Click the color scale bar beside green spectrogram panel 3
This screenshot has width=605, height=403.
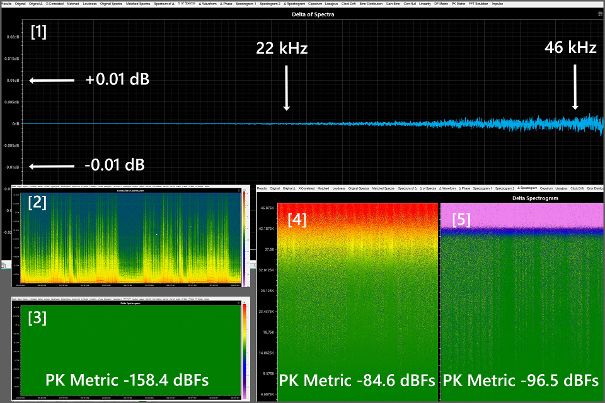(x=244, y=352)
